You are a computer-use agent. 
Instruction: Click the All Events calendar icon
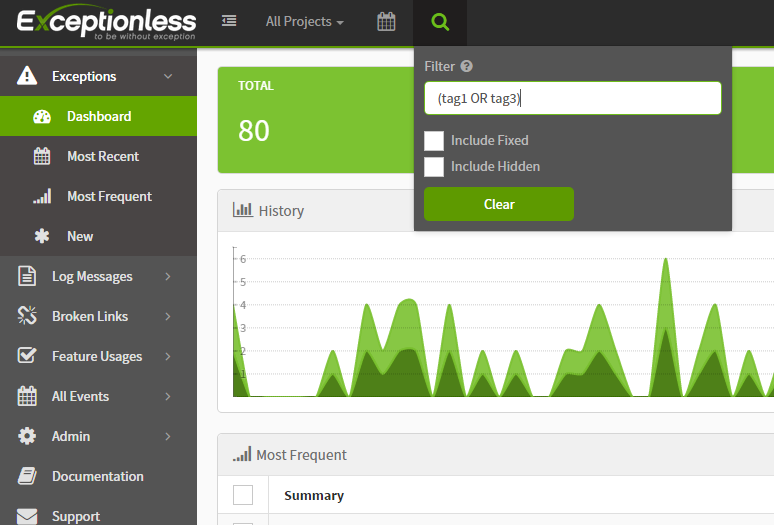click(x=27, y=396)
